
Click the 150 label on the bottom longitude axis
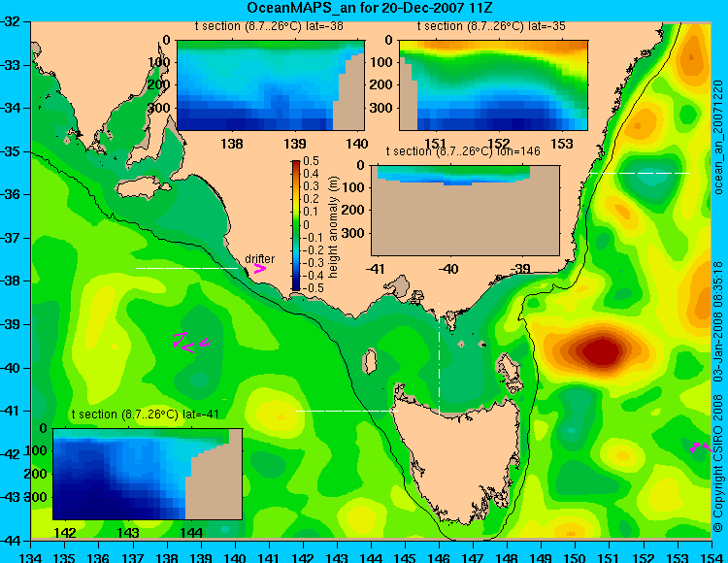click(x=576, y=557)
